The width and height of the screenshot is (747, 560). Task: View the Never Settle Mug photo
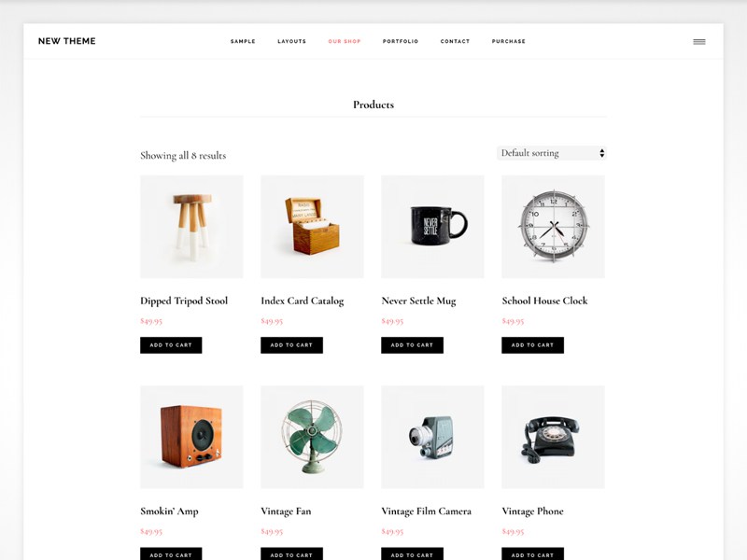[432, 227]
